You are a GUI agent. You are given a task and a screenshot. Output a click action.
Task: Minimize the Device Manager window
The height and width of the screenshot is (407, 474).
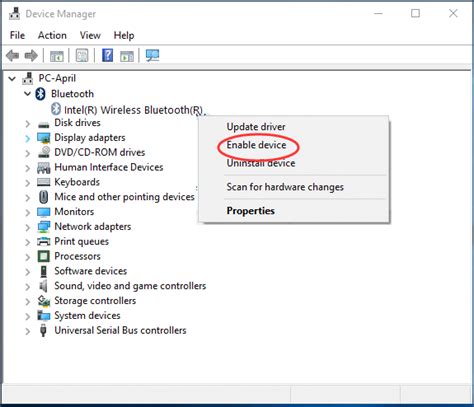(x=378, y=14)
